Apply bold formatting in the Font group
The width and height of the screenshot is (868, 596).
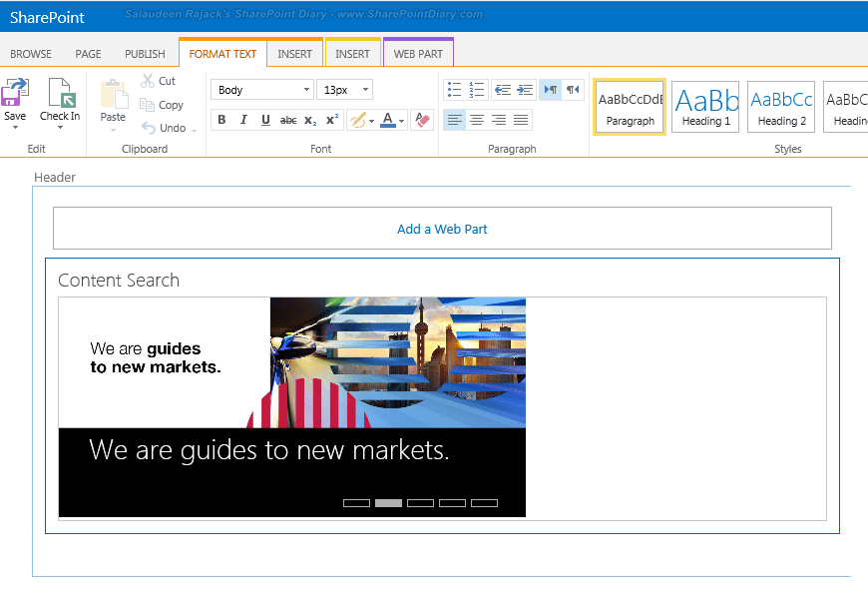pos(221,119)
